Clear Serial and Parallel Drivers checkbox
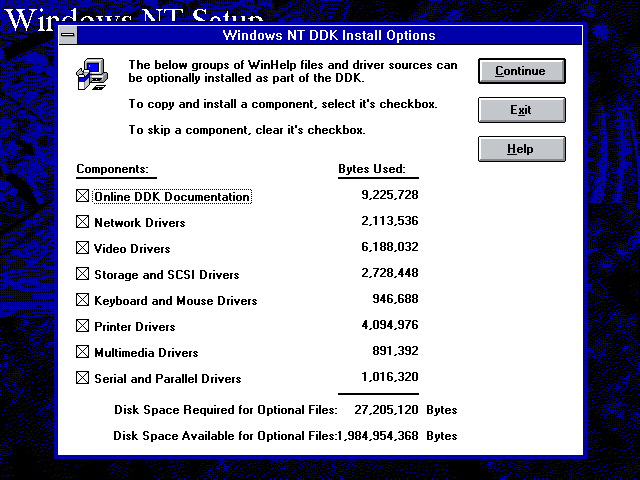 [82, 378]
